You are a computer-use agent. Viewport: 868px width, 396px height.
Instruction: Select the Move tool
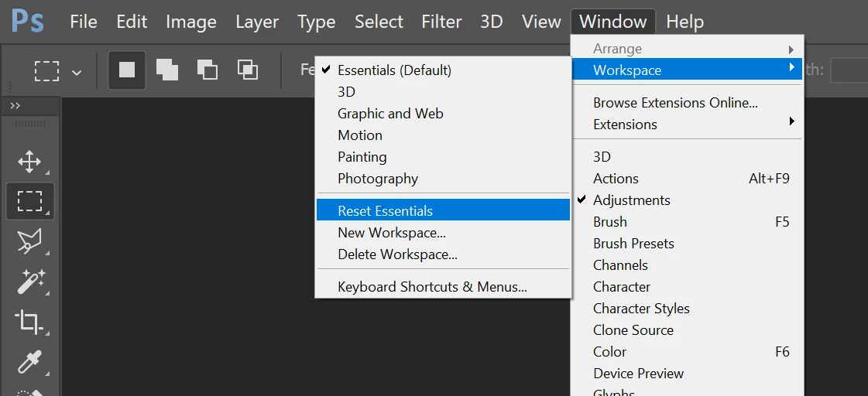click(29, 162)
